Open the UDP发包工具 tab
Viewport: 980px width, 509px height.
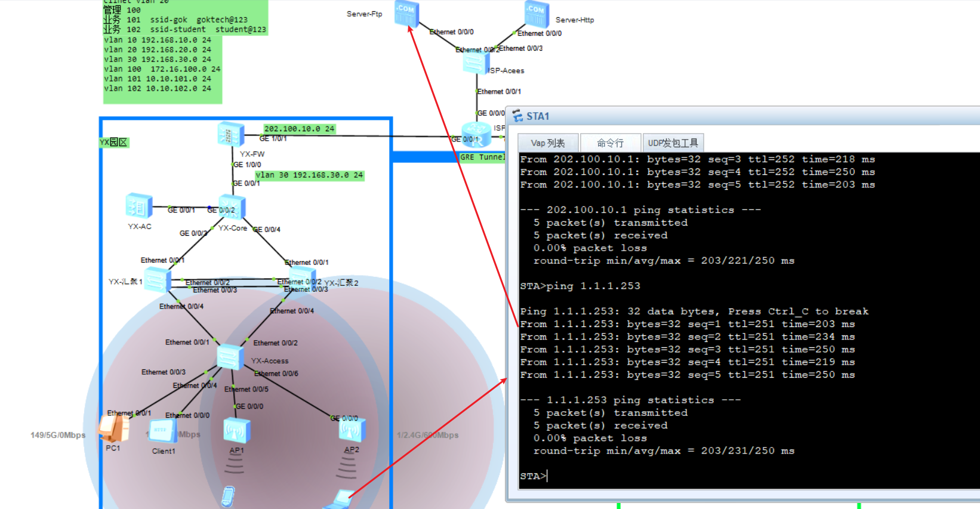673,143
